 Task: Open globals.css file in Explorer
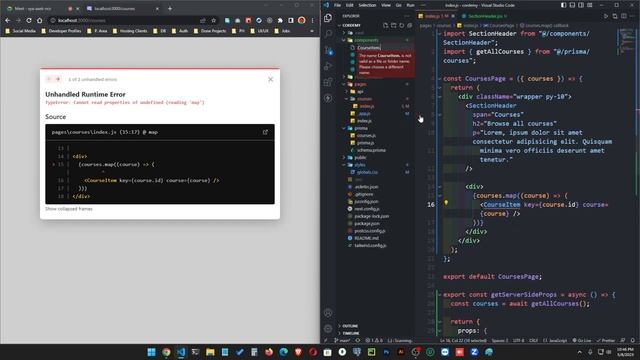[367, 172]
